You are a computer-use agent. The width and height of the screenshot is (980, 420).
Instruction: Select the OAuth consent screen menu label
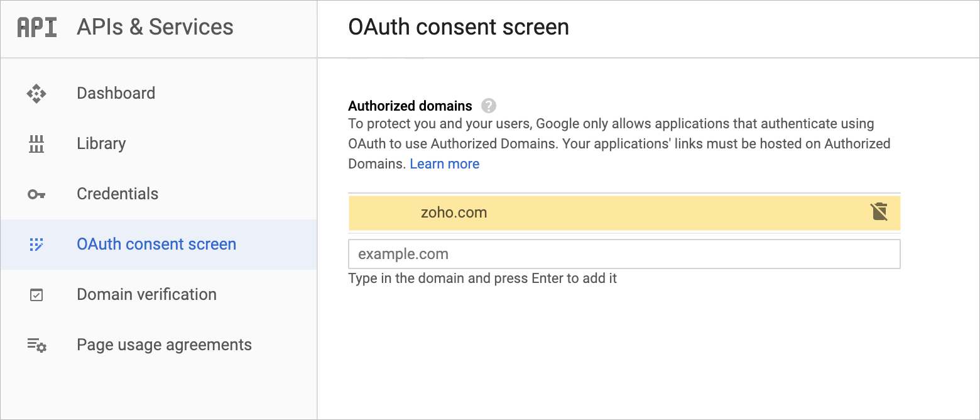(x=156, y=244)
